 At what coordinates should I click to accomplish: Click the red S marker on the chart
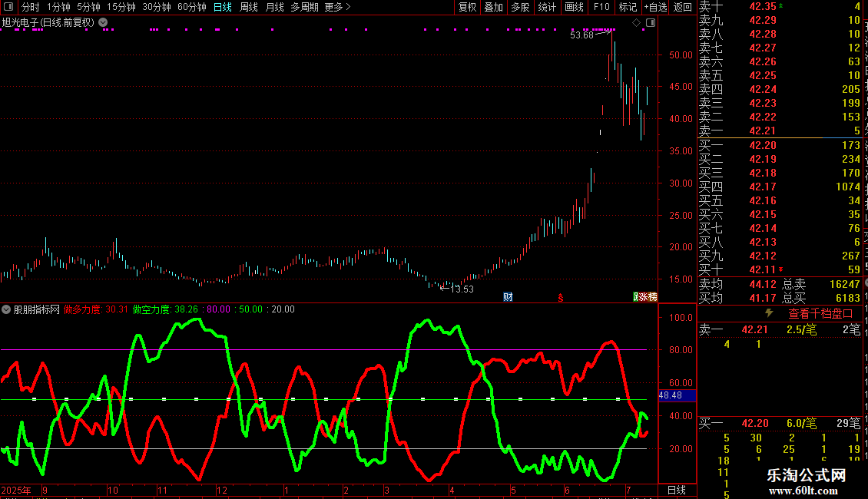point(561,298)
